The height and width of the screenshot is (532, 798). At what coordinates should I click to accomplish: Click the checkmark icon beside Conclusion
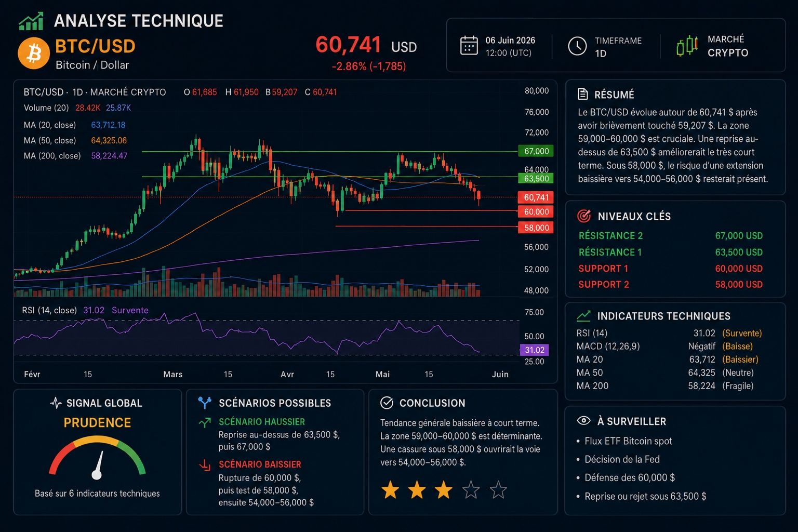[387, 403]
